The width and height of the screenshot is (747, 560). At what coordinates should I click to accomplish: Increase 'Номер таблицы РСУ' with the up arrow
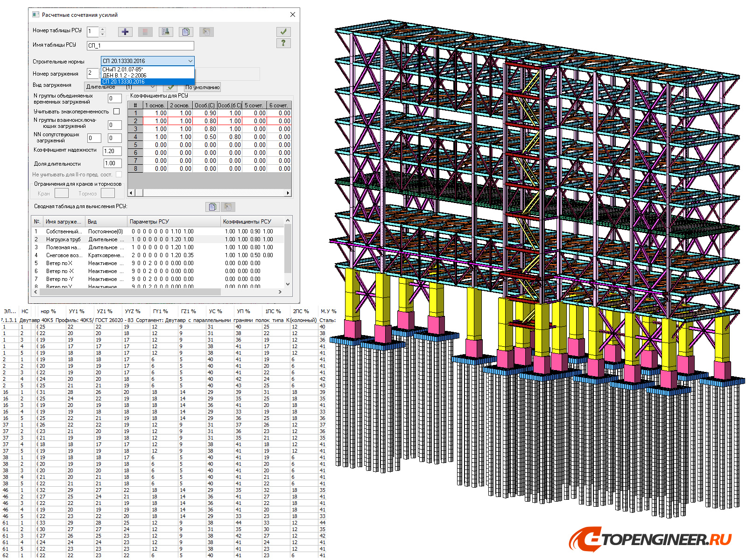(x=103, y=29)
